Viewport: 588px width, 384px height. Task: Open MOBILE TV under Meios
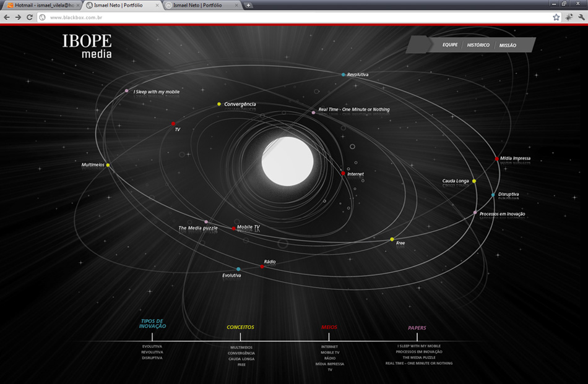pyautogui.click(x=330, y=352)
